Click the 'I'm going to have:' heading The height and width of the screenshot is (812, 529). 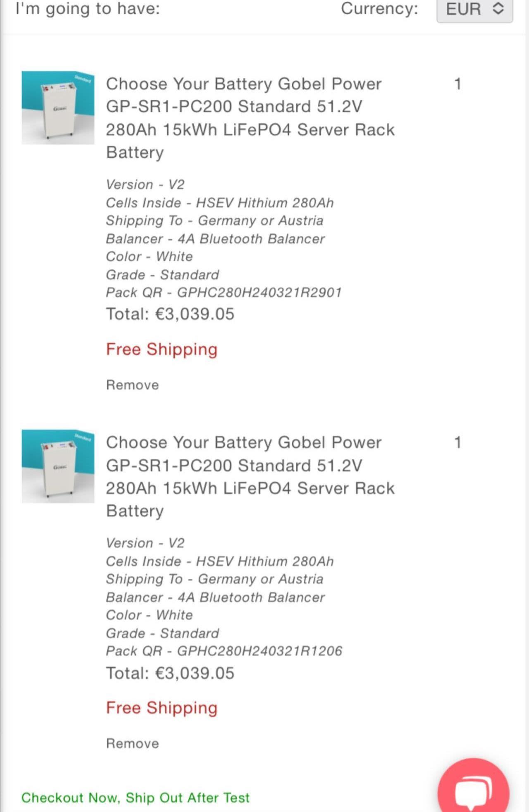tap(88, 9)
